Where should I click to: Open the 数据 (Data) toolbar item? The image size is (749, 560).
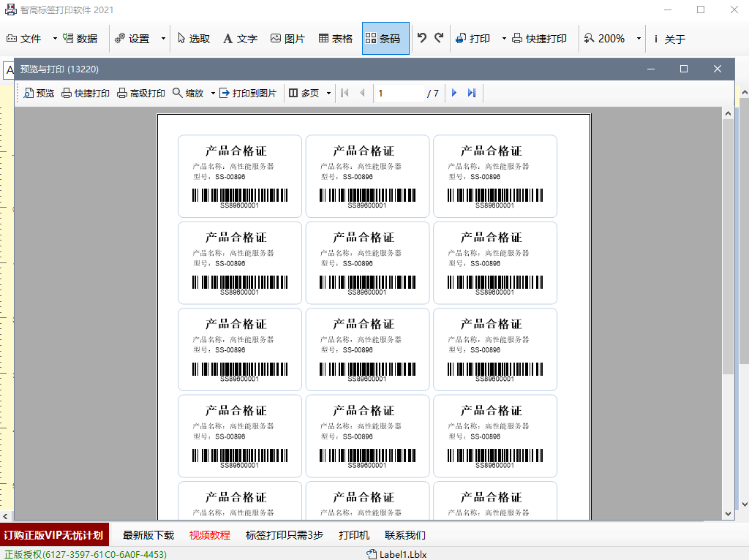tap(80, 39)
